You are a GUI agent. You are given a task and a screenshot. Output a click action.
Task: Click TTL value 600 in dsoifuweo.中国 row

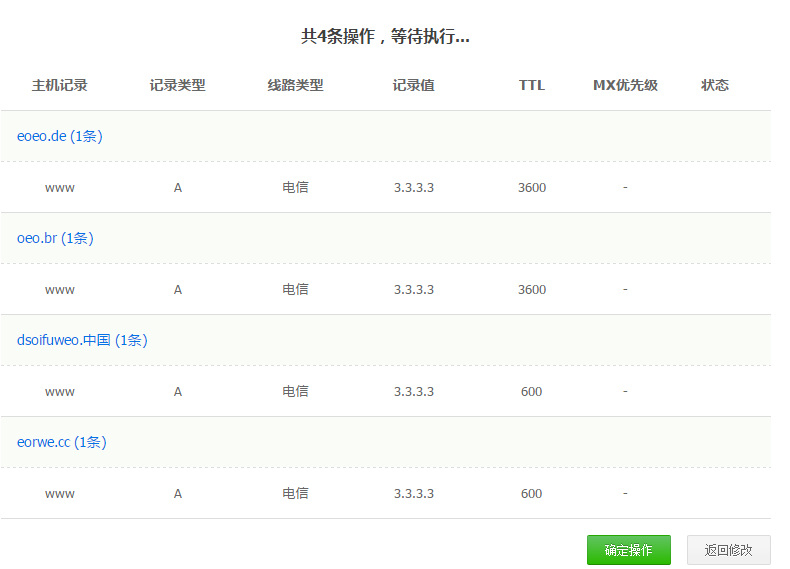[532, 392]
